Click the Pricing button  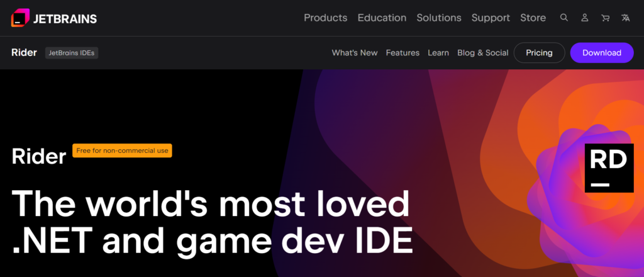539,53
